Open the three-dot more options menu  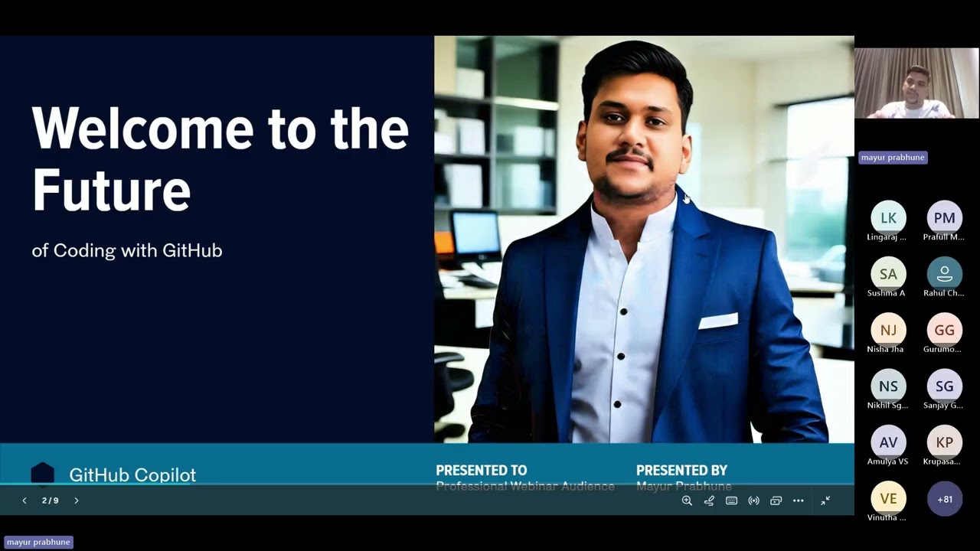[798, 500]
